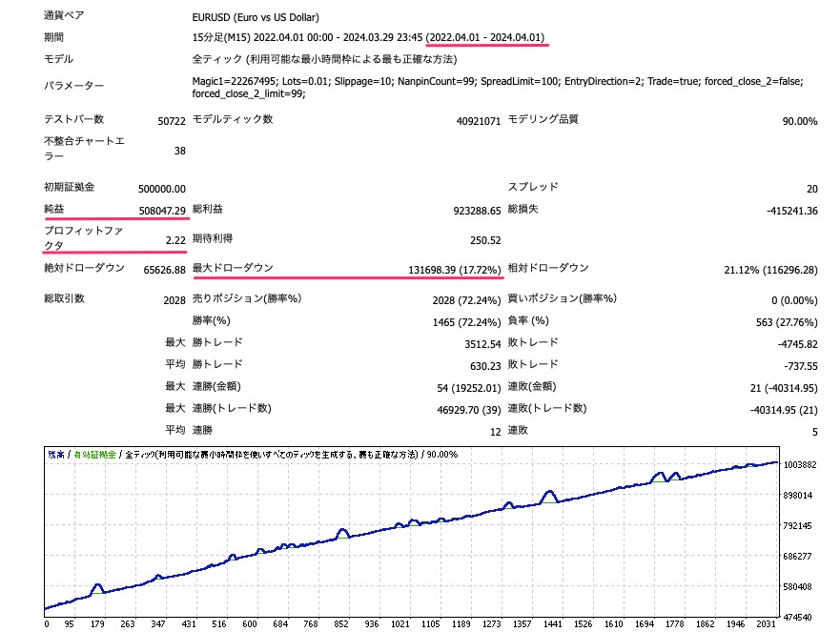The image size is (840, 632).
Task: Click the chart mismatch errors value 38
Action: click(180, 151)
